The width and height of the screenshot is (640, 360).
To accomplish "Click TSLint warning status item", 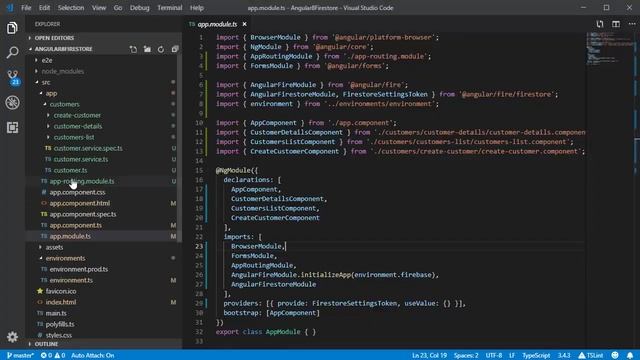I will [590, 355].
